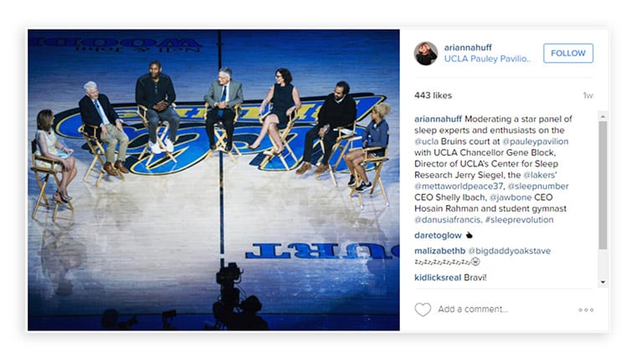Open the @bigdaddyoakstave mention in comment

point(510,251)
